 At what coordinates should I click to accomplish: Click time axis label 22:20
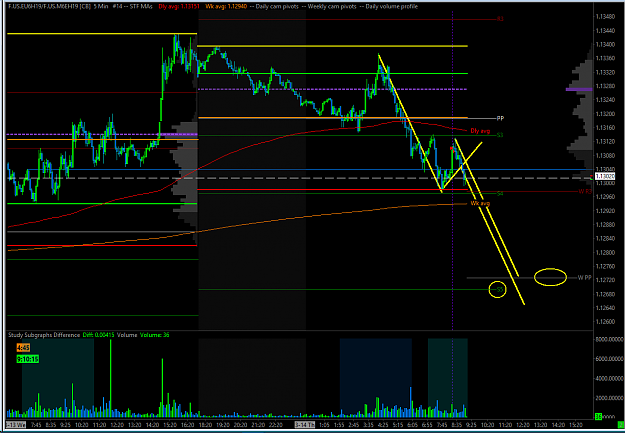[275, 425]
